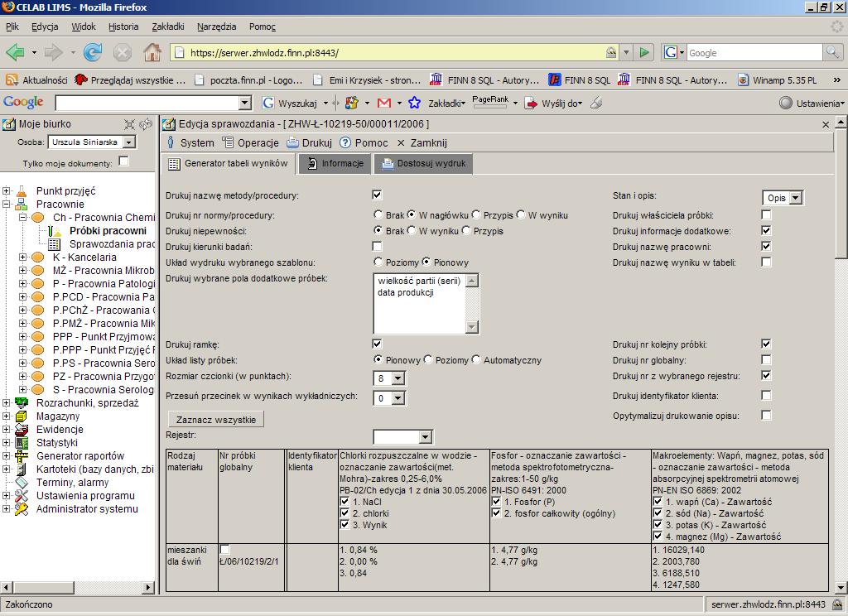Expand the Magazyny tree node
This screenshot has height=616, width=848.
[6, 416]
